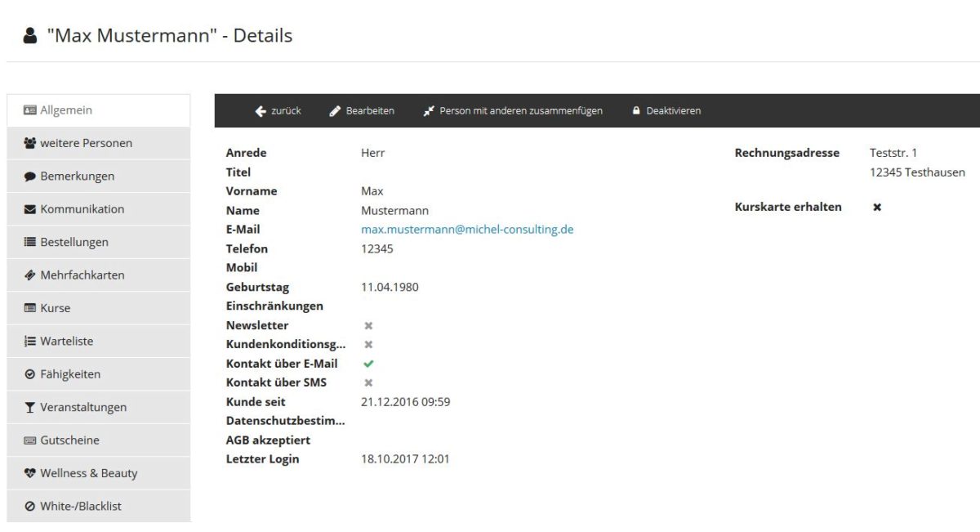
Task: View the Warteliste tab
Action: click(99, 342)
